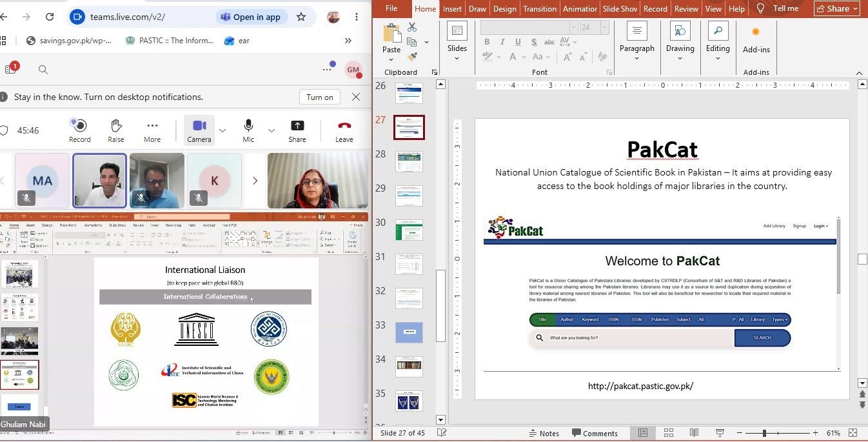Open the Paragraph group dropdown
The image size is (868, 442).
coord(636,41)
